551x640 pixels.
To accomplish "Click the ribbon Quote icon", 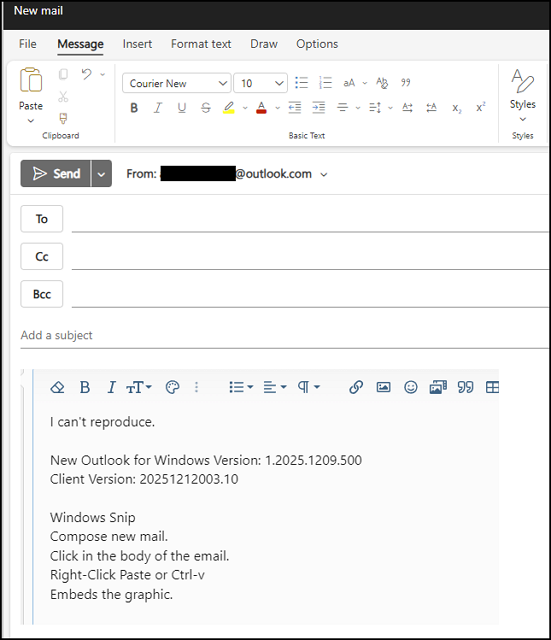I will [x=406, y=82].
